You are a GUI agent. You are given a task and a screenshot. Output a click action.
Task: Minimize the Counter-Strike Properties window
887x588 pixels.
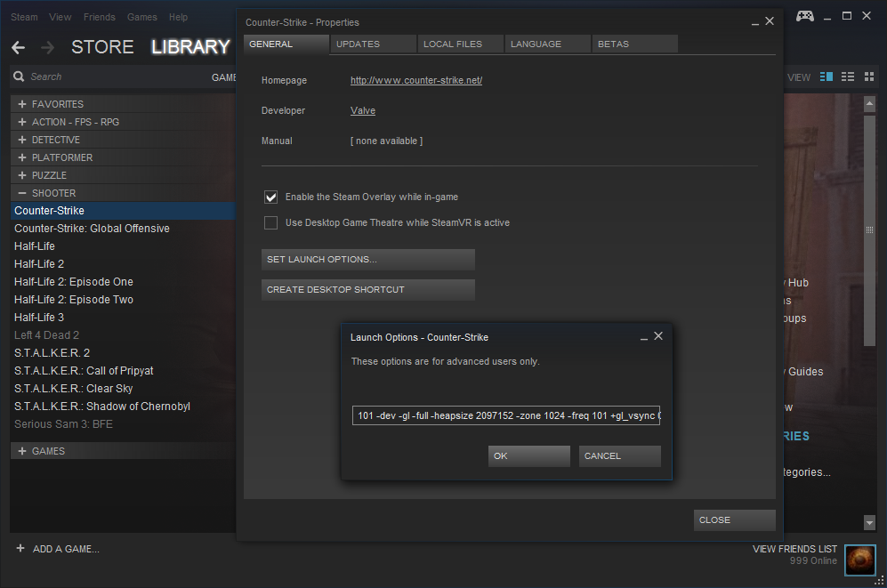click(x=755, y=22)
